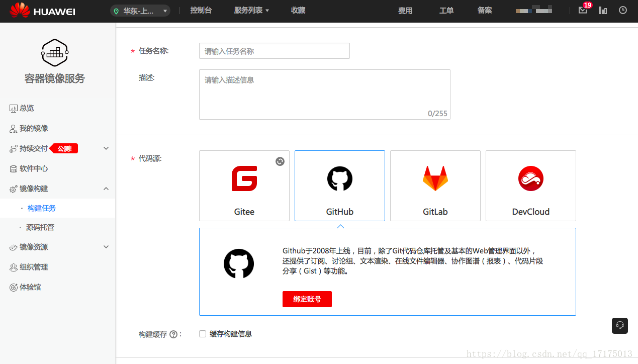Viewport: 638px width, 364px height.
Task: Click the 0/255 character counter
Action: pos(437,114)
